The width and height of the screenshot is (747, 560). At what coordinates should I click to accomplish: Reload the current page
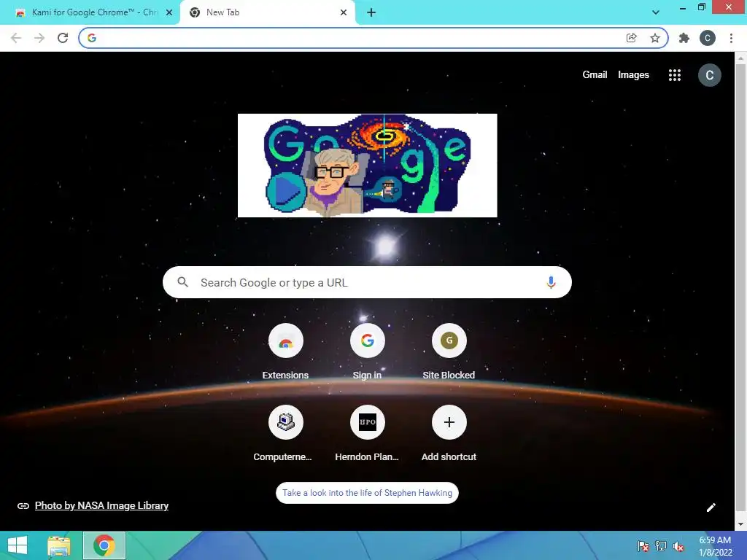pyautogui.click(x=63, y=38)
